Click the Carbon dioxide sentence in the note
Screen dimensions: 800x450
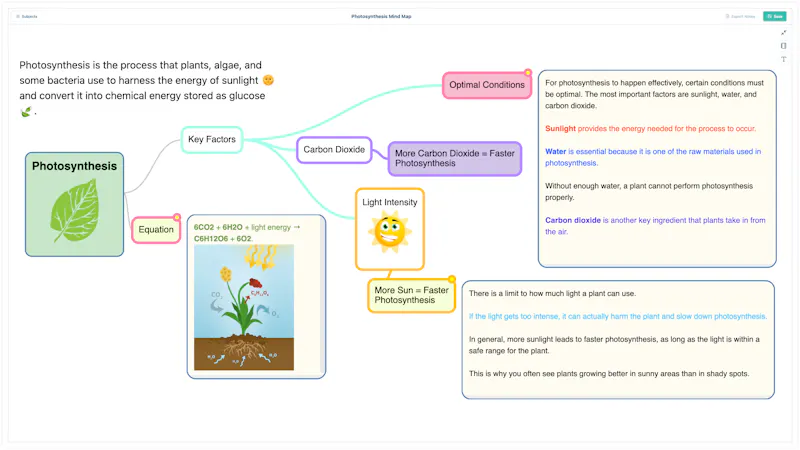(x=655, y=226)
